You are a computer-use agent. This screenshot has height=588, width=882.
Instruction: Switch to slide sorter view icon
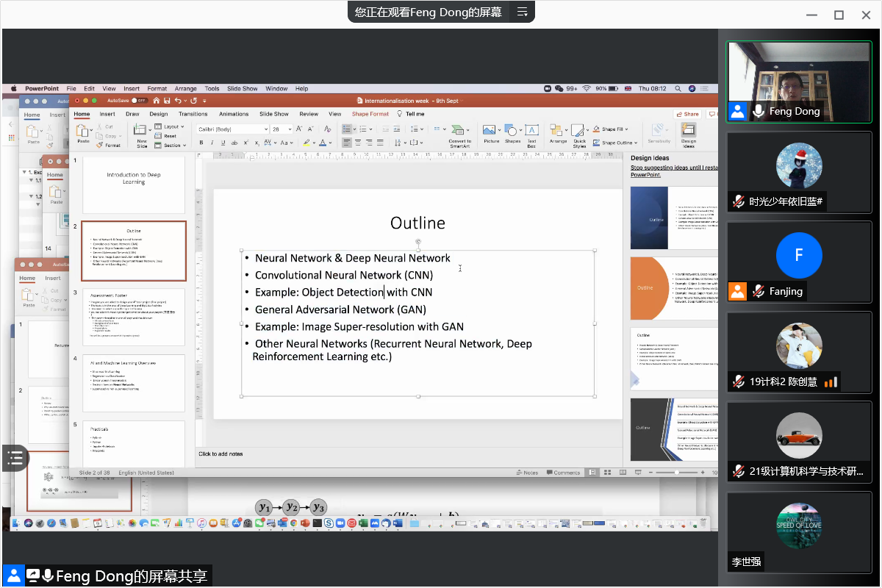coord(606,473)
